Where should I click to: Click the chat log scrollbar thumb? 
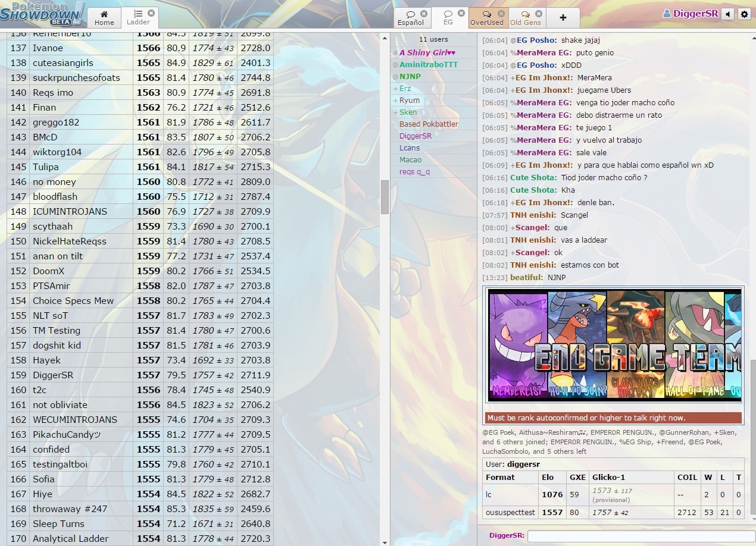click(x=752, y=437)
